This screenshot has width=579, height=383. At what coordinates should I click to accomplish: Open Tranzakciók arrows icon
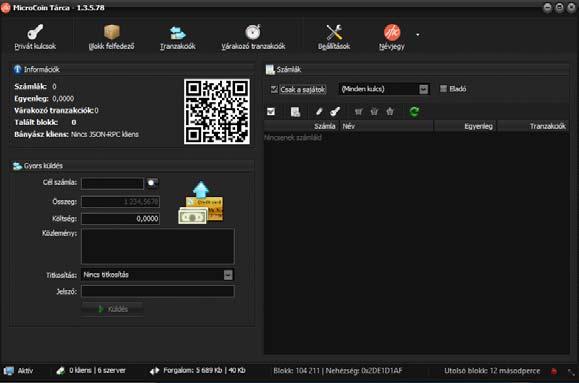coord(178,33)
